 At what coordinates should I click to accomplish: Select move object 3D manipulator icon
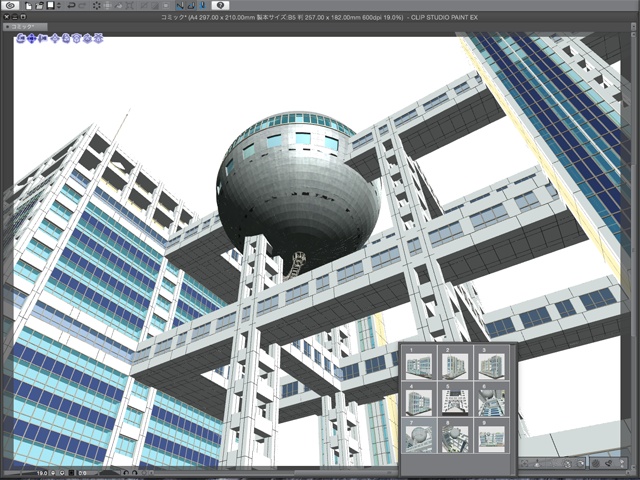click(x=56, y=39)
